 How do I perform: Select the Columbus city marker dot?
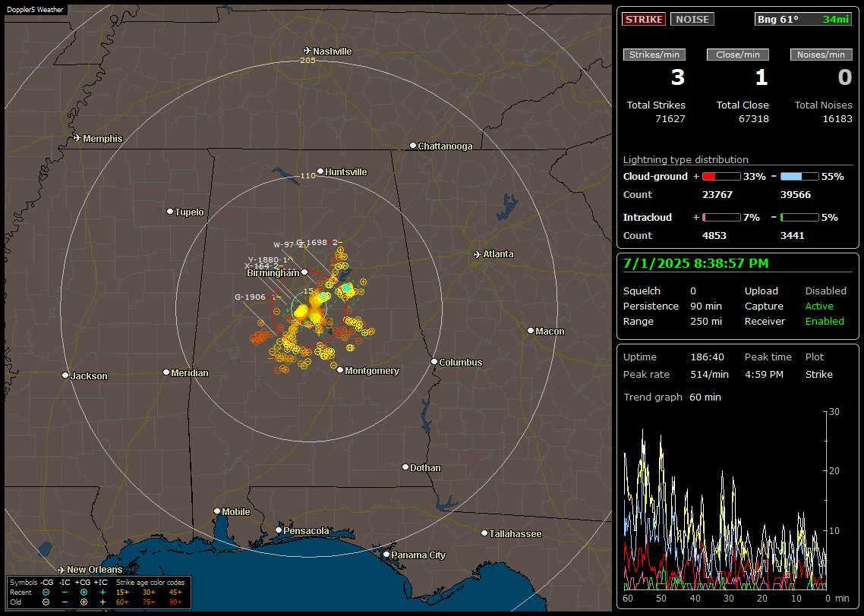point(434,362)
